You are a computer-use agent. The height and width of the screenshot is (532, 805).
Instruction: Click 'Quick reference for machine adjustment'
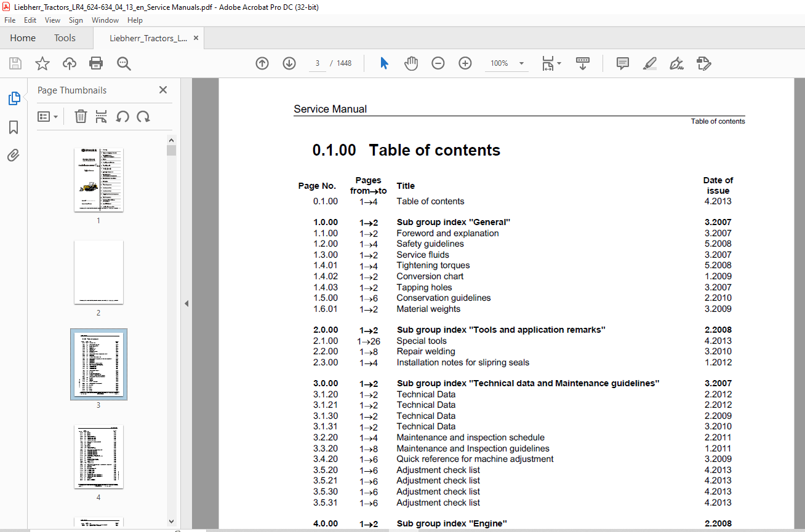click(x=475, y=459)
